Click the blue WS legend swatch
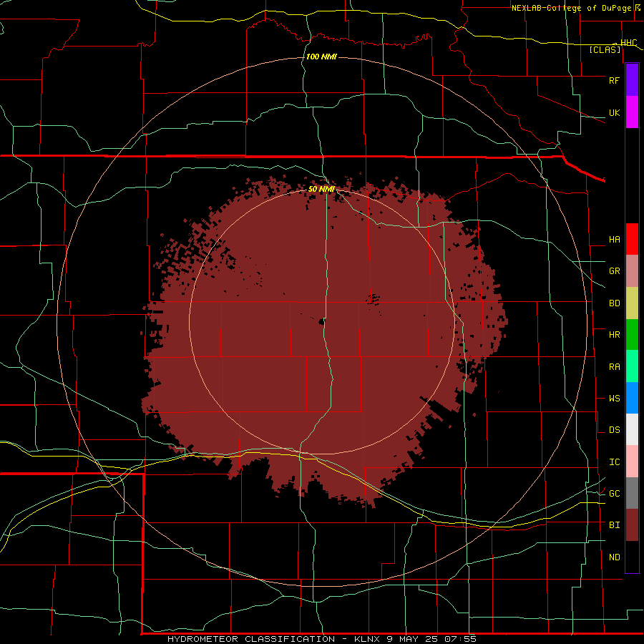Image resolution: width=644 pixels, height=644 pixels. tap(632, 398)
